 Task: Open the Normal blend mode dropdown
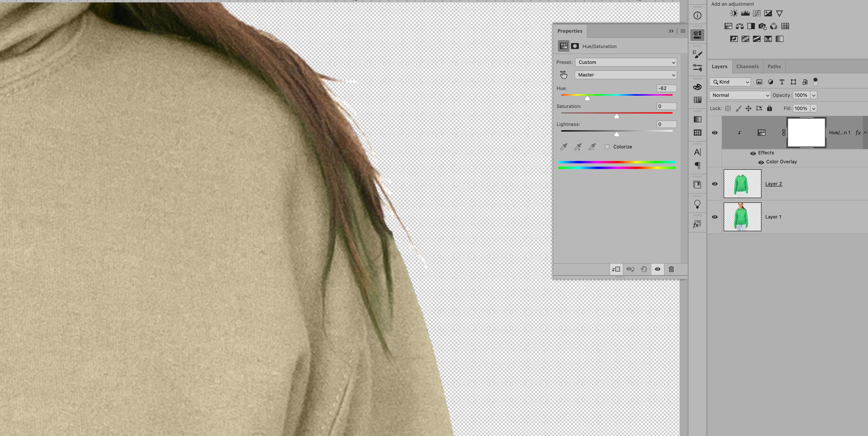coord(740,95)
